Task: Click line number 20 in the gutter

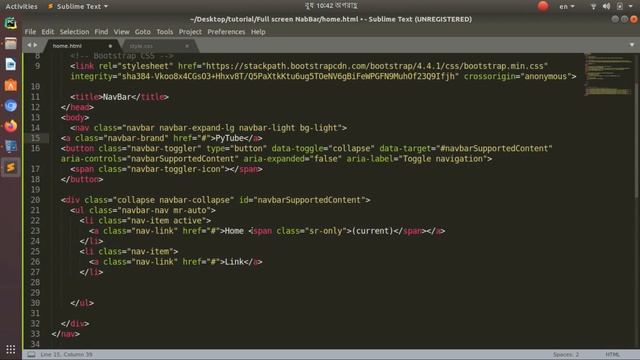Action: coord(36,200)
